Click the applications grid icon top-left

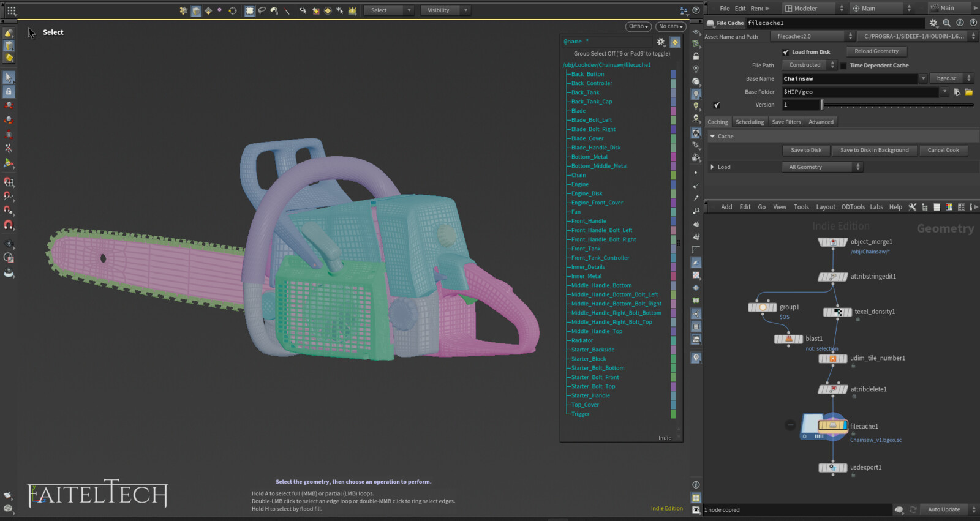pyautogui.click(x=12, y=10)
